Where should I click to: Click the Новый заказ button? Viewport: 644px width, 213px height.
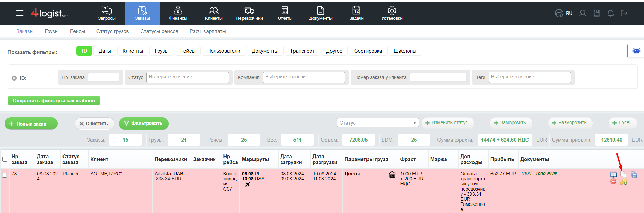point(31,124)
